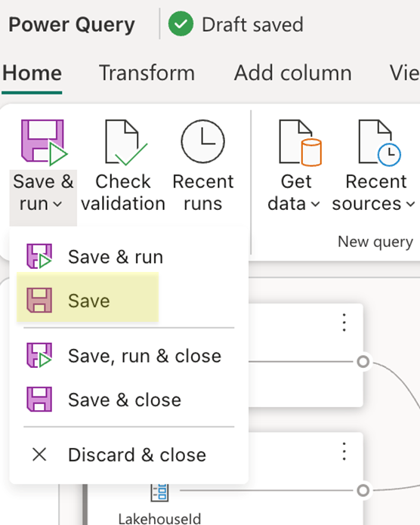Screen dimensions: 420x525
Task: Open the Add column tab
Action: pyautogui.click(x=293, y=73)
